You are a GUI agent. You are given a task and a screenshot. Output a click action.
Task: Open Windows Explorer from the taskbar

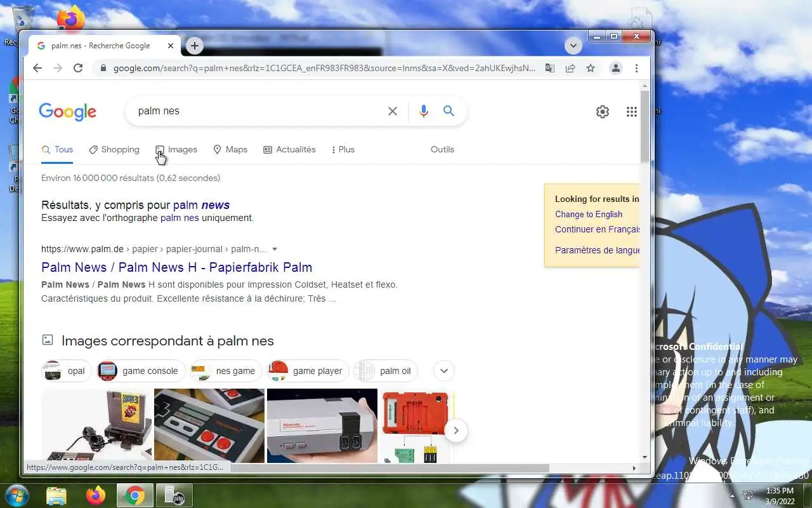pyautogui.click(x=56, y=495)
